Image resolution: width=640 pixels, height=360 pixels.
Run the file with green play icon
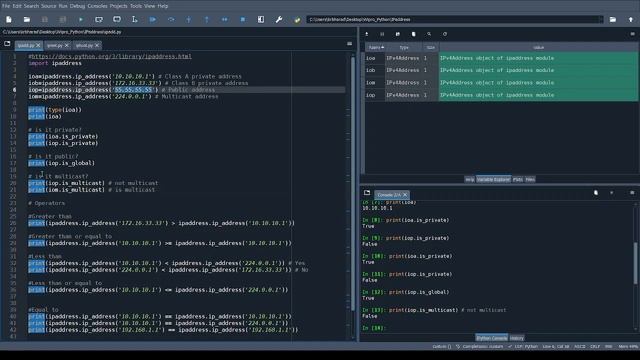tap(81, 20)
